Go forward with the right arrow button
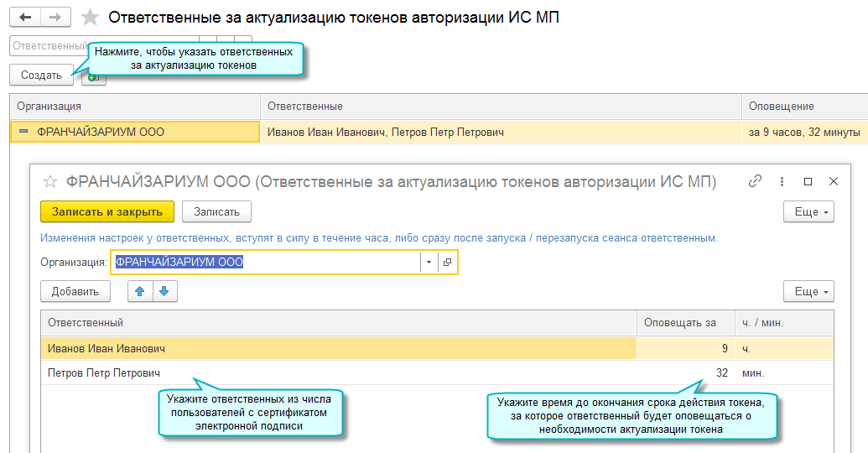 coord(55,17)
